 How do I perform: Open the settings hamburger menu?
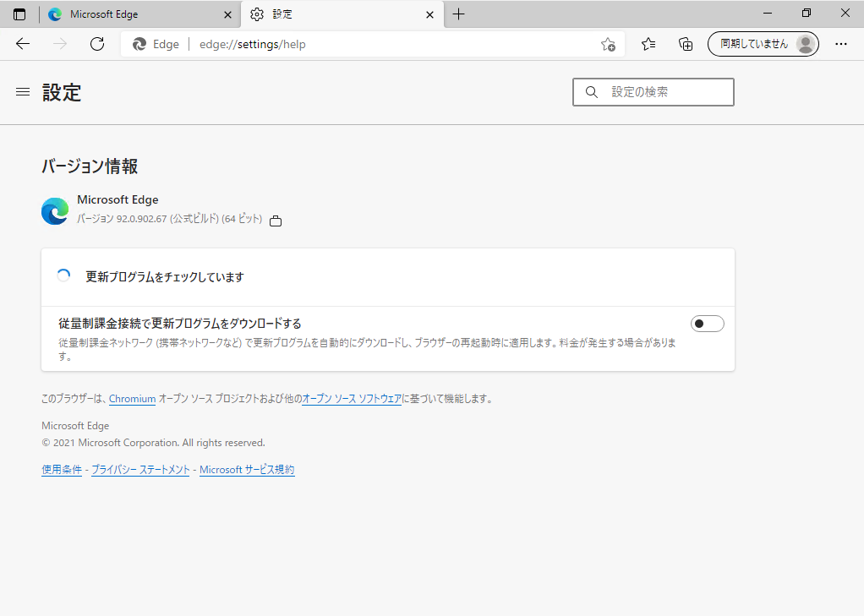tap(23, 92)
